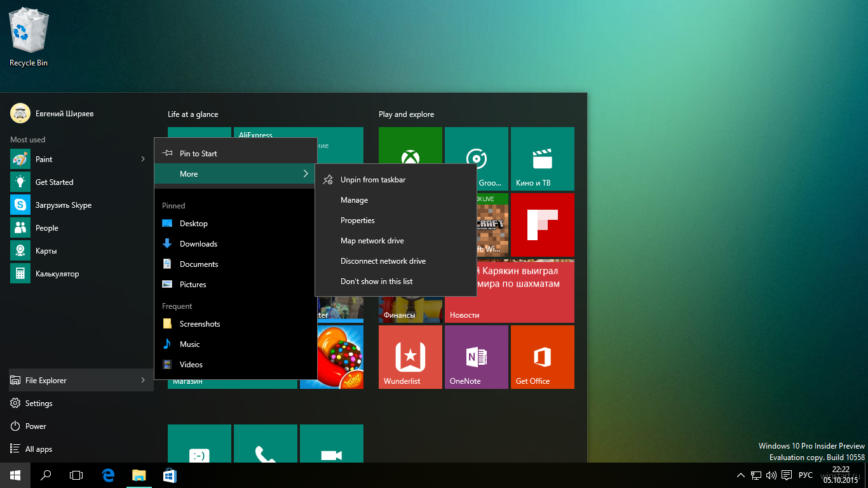Select Unpin from taskbar

click(396, 180)
